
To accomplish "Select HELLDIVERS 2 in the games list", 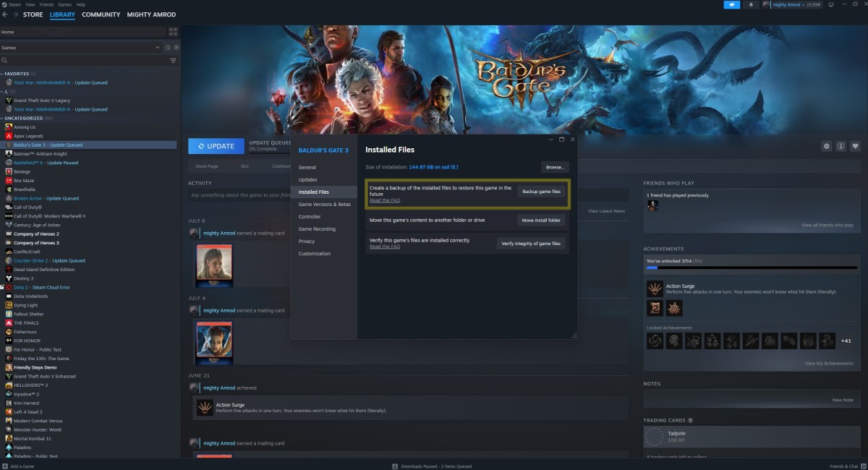I will coord(30,385).
